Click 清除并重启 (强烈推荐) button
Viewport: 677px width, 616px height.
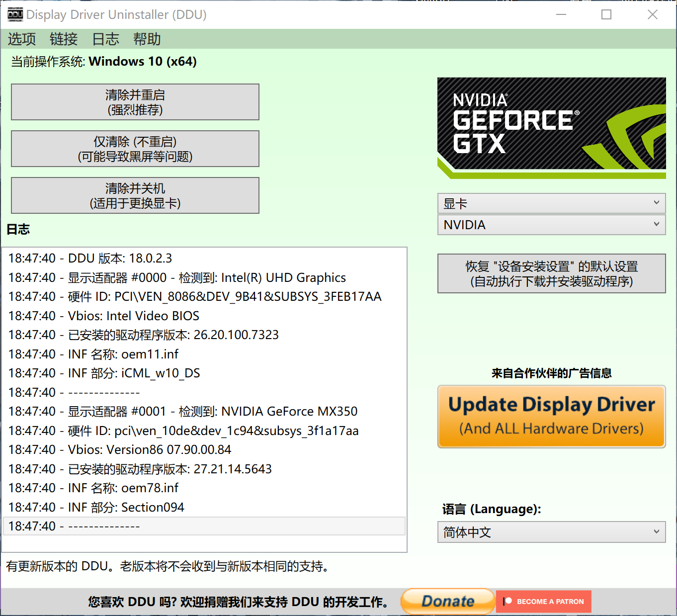coord(135,102)
